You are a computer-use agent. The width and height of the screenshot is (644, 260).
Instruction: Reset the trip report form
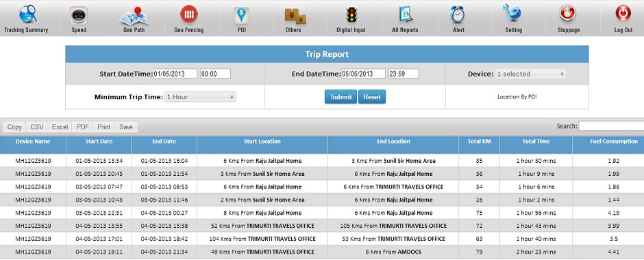coord(372,96)
